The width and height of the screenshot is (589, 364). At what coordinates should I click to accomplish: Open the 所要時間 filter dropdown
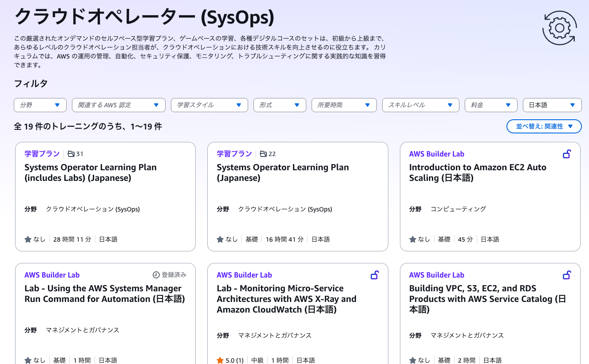click(344, 105)
